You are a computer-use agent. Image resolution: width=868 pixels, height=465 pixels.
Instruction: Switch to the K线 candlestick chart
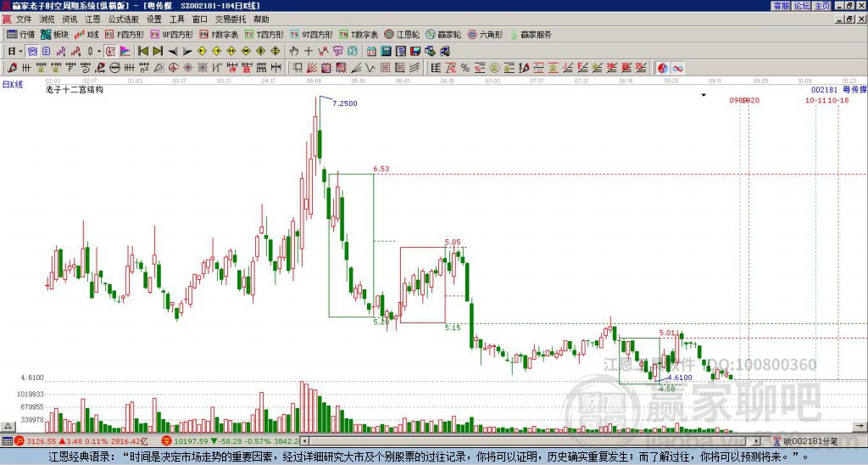[x=86, y=35]
